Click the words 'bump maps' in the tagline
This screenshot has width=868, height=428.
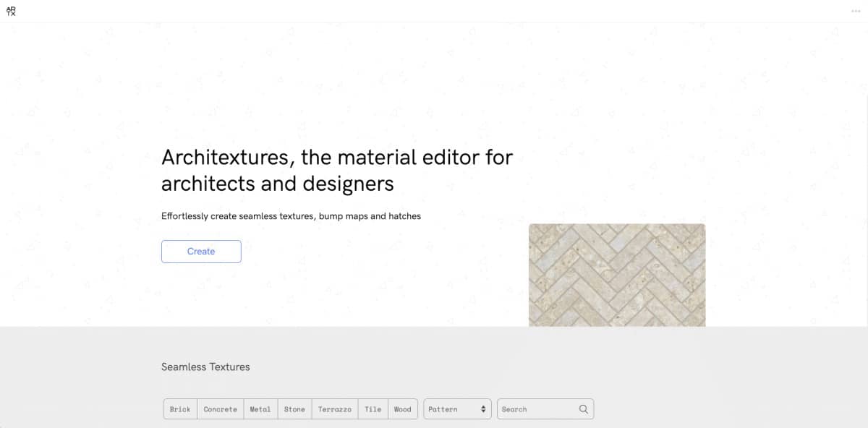point(342,215)
